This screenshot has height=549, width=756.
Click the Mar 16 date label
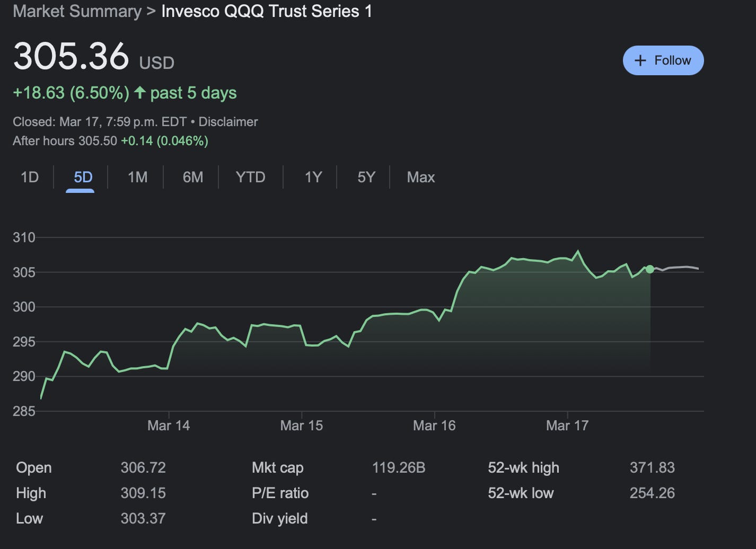(x=434, y=426)
